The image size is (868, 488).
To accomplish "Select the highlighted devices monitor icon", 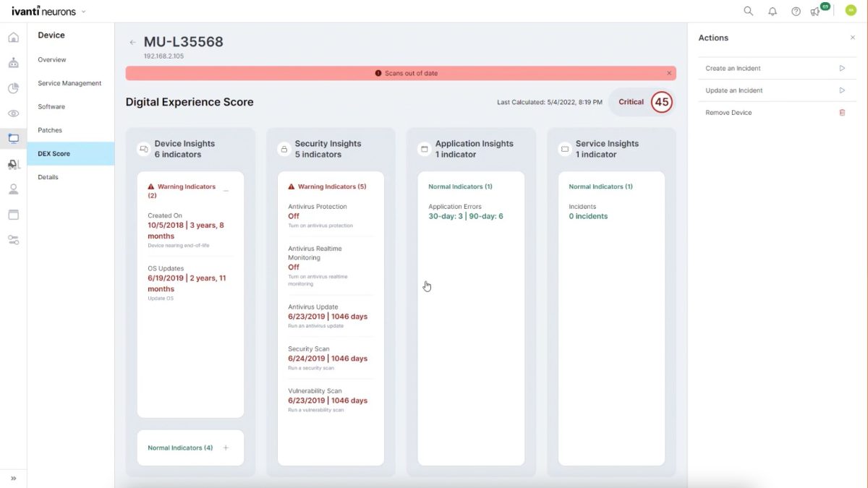I will point(13,138).
